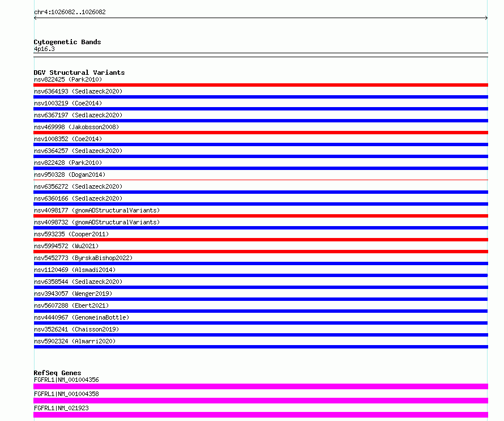504x421 pixels.
Task: Open variant nsv822425 (Park2010) label
Action: tap(68, 79)
